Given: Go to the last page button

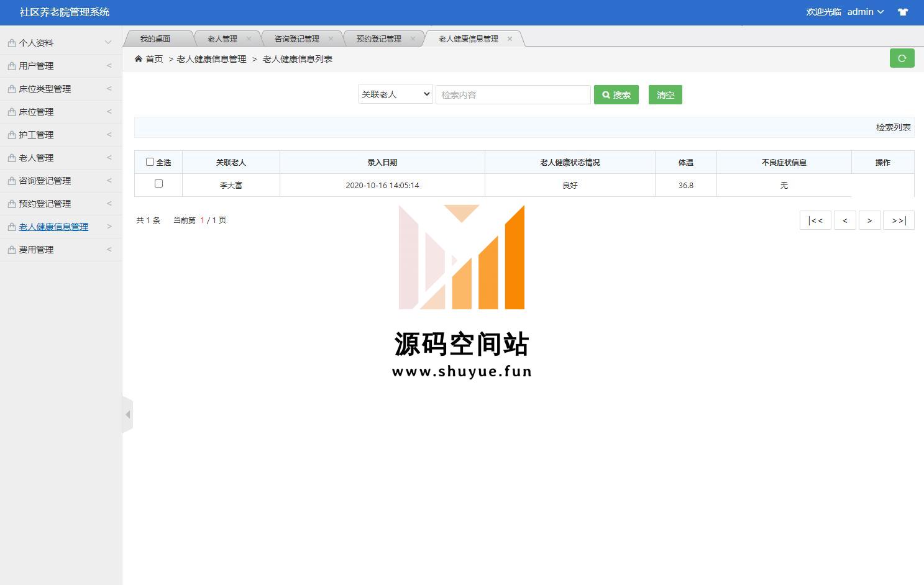Looking at the screenshot, I should click(x=898, y=220).
